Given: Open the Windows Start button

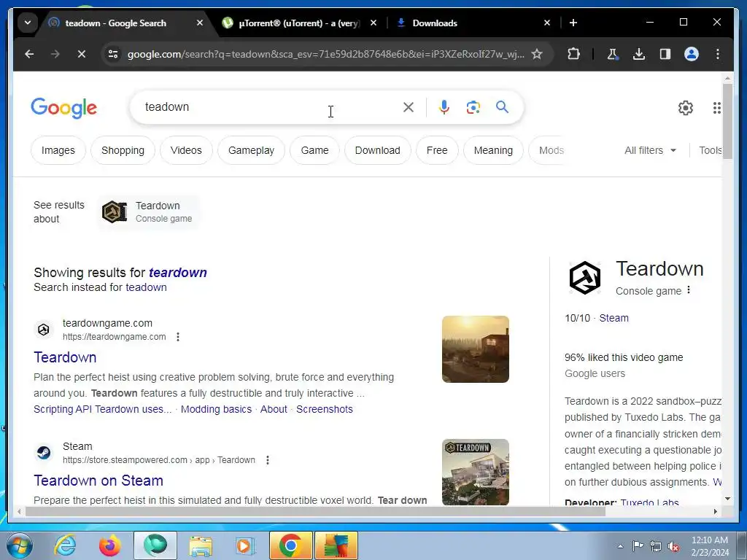Looking at the screenshot, I should click(x=19, y=545).
